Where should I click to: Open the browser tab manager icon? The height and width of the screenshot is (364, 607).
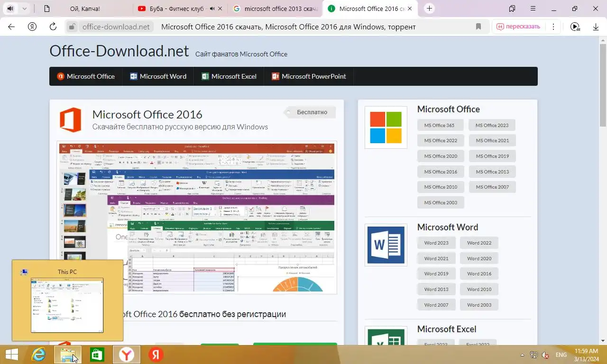pos(512,9)
